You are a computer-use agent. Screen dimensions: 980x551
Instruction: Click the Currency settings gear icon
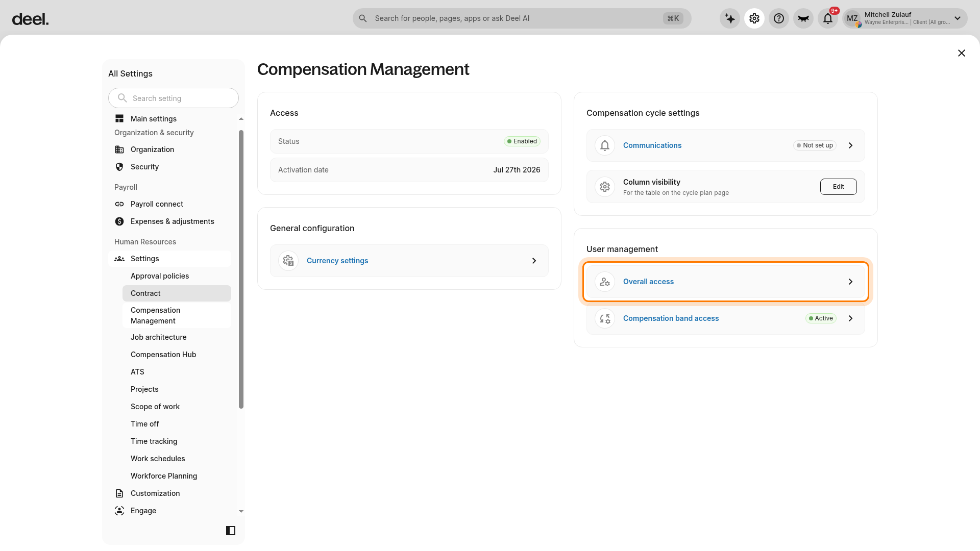pos(288,261)
